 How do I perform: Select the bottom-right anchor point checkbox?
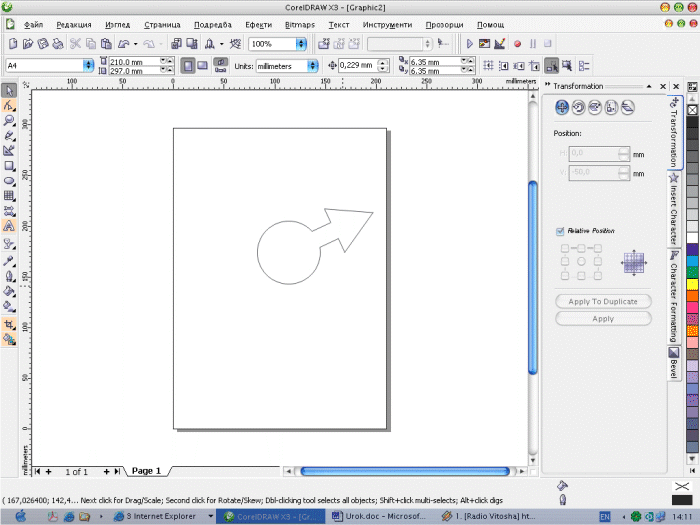click(x=598, y=275)
